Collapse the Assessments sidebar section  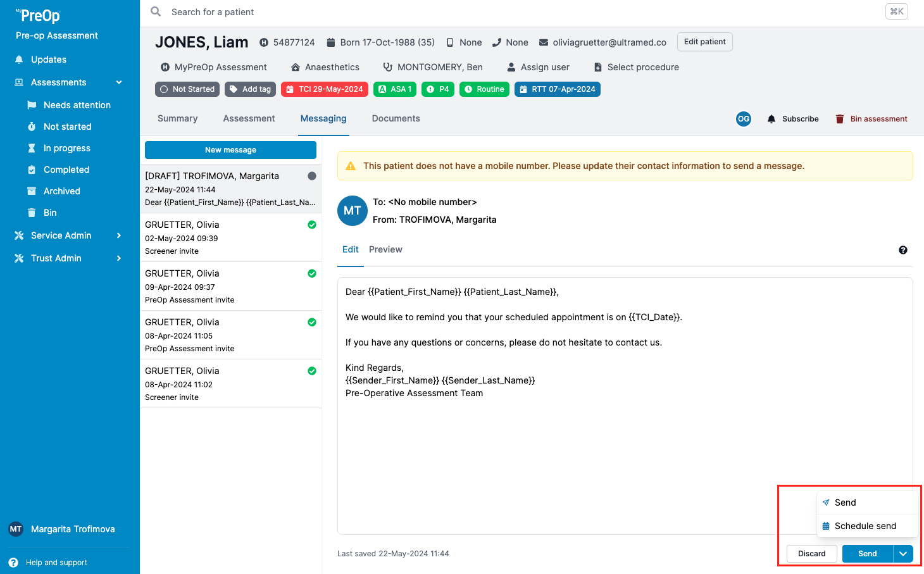[119, 82]
